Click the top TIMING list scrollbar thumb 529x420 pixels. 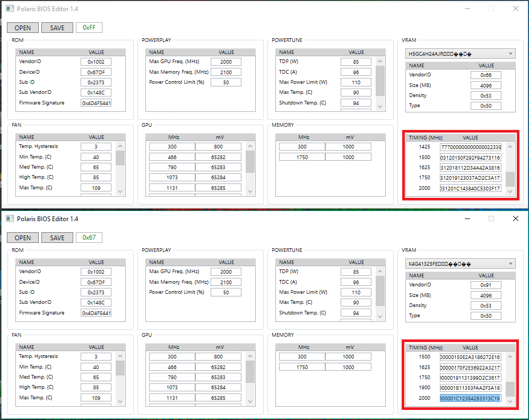click(510, 179)
